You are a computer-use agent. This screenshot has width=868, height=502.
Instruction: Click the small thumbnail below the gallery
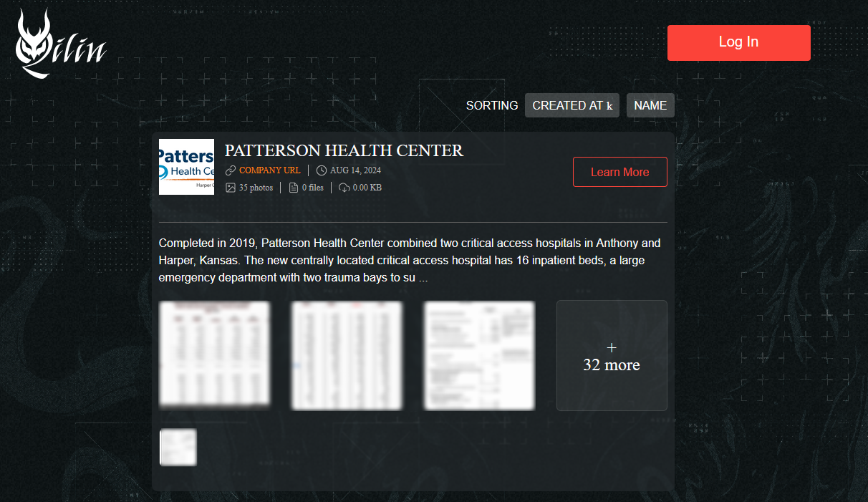pyautogui.click(x=178, y=447)
